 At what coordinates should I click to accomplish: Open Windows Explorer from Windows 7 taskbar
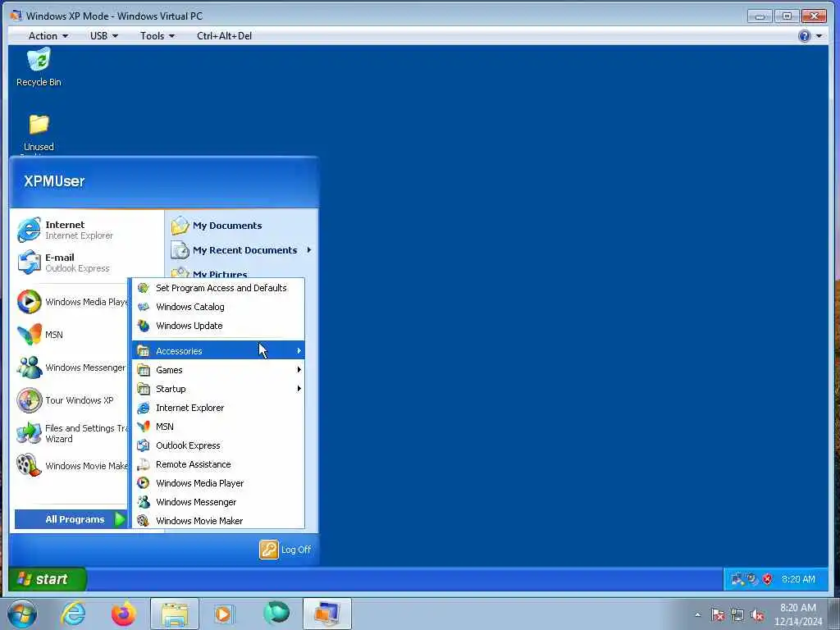tap(175, 614)
